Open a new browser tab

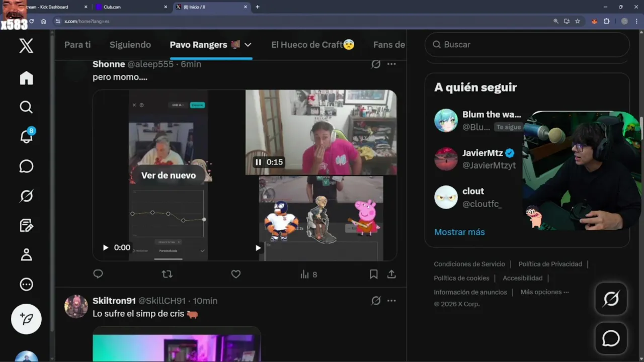tap(258, 7)
